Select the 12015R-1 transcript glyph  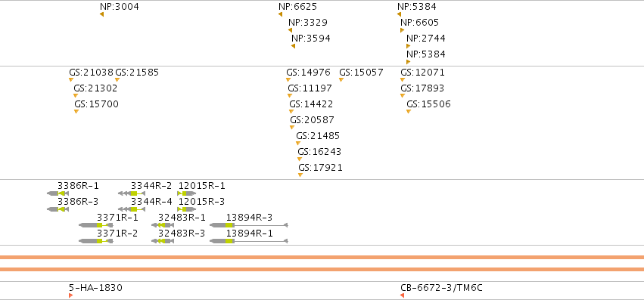coord(186,193)
